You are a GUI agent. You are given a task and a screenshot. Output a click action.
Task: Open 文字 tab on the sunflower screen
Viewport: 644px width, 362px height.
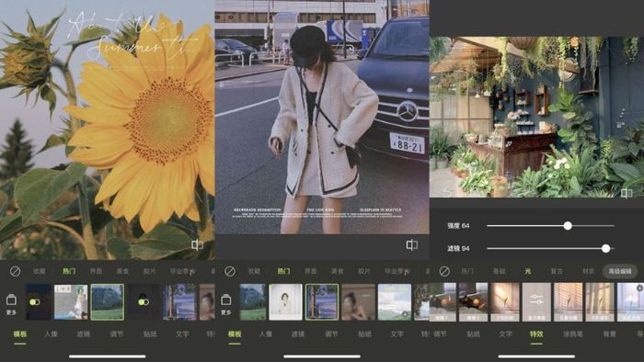(x=182, y=334)
